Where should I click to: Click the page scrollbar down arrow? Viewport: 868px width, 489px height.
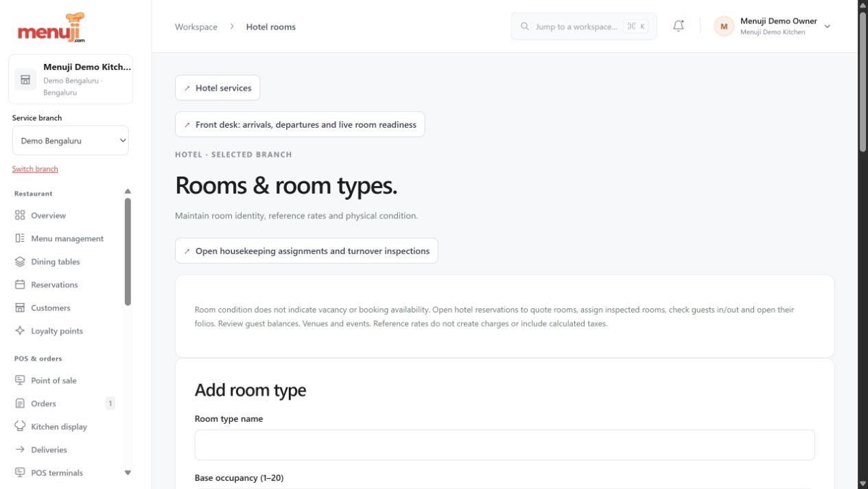pos(863,484)
